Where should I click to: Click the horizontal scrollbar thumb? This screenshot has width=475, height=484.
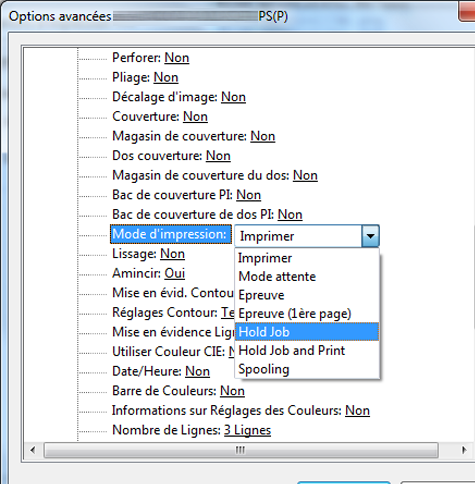coord(241,450)
